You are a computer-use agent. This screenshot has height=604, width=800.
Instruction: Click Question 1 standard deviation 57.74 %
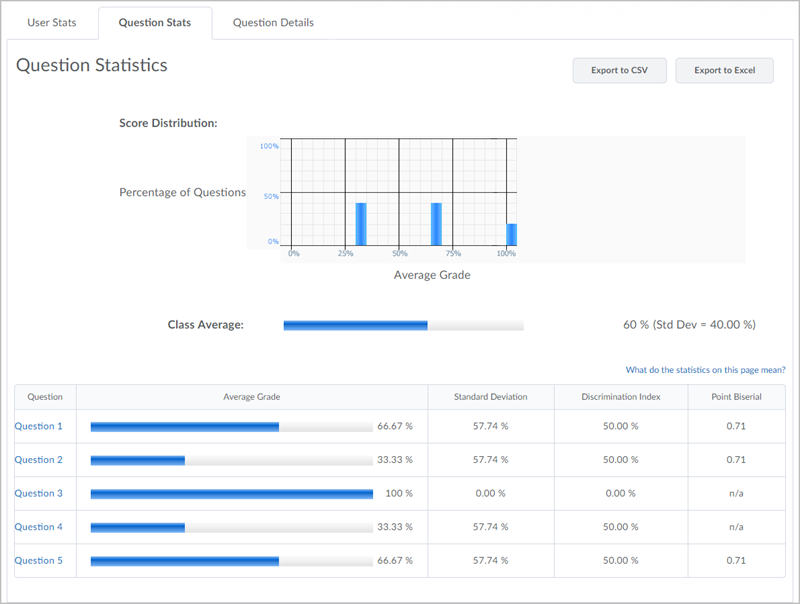click(x=490, y=426)
